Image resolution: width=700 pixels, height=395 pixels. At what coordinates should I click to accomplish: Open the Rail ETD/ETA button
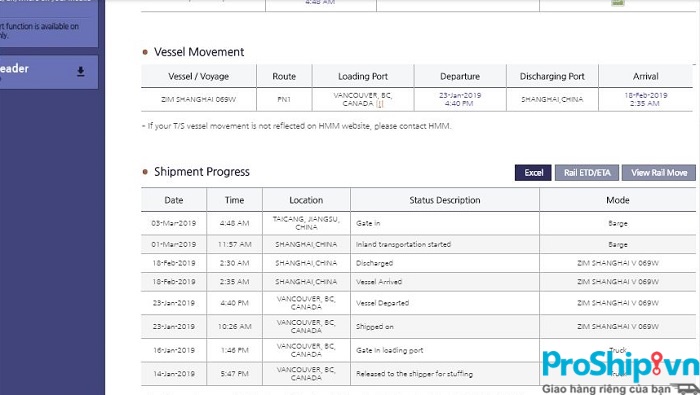tap(587, 173)
